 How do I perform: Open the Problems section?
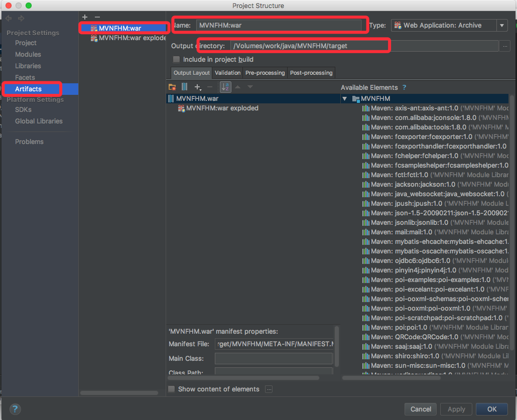[x=29, y=142]
